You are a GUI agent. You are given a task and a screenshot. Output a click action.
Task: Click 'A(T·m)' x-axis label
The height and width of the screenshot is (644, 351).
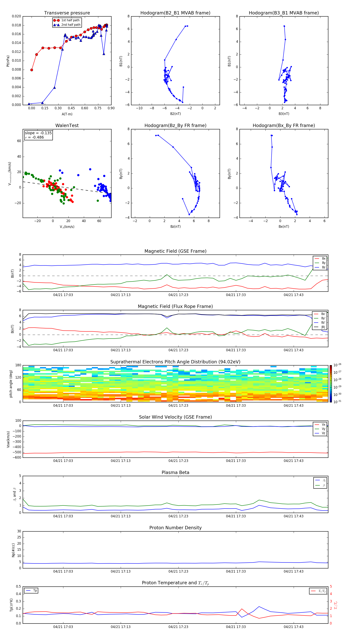[x=67, y=114]
